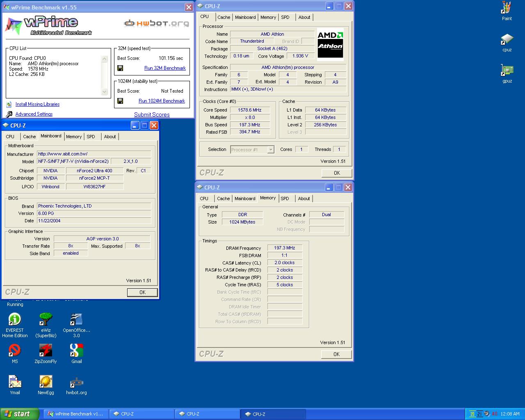Select the last CPU-Z taskbar button
525x420 pixels.
coord(273,414)
